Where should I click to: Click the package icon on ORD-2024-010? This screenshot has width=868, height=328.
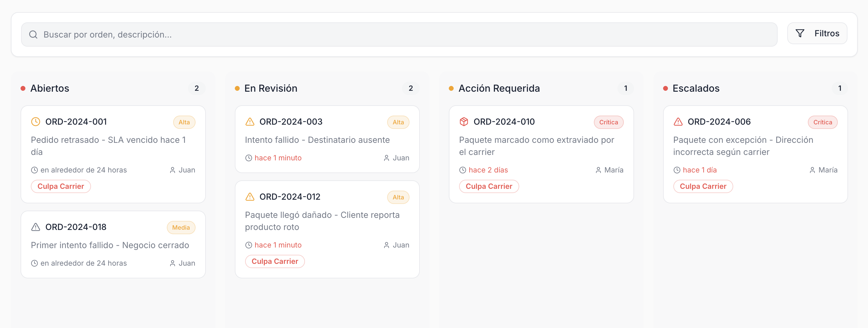point(464,121)
